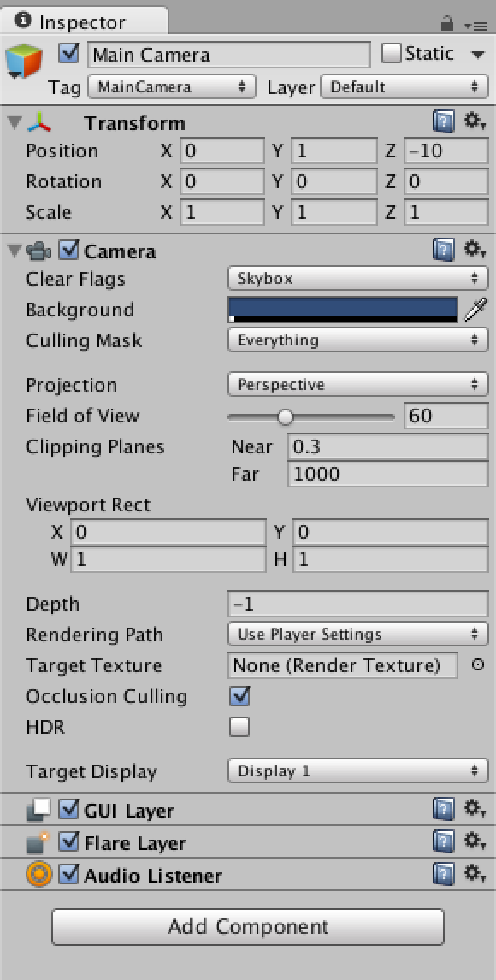The height and width of the screenshot is (980, 496).
Task: Pick background color with eyedropper icon
Action: pyautogui.click(x=475, y=310)
